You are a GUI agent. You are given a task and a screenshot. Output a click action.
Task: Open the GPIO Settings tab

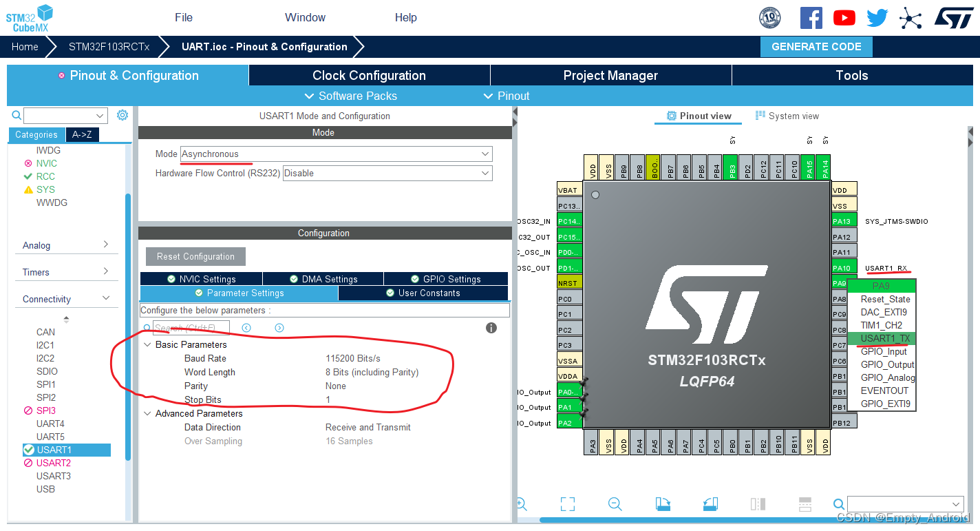(x=446, y=279)
